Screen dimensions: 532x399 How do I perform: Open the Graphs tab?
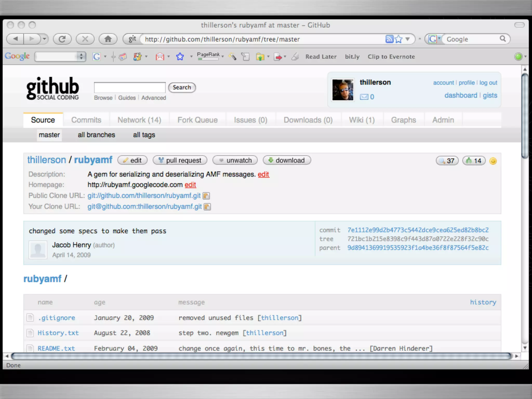(403, 120)
